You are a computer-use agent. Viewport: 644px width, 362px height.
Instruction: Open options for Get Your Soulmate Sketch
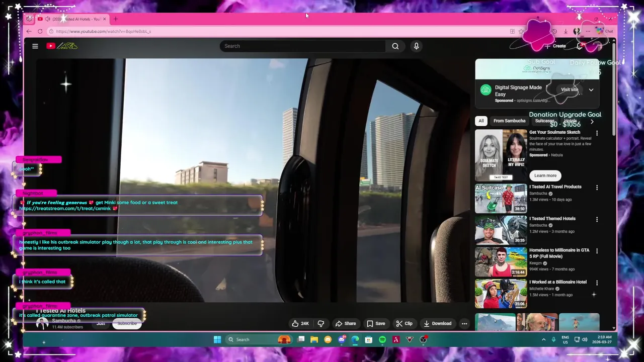pos(597,133)
